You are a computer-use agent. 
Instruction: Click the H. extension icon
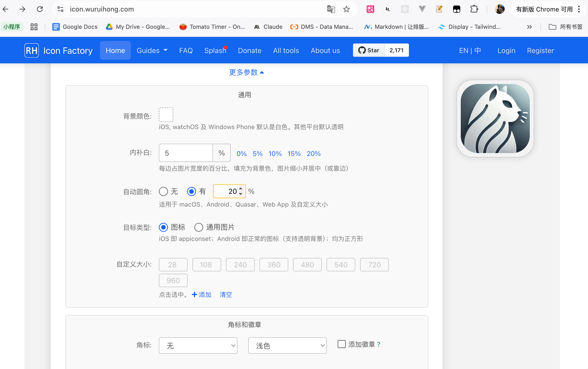point(387,9)
